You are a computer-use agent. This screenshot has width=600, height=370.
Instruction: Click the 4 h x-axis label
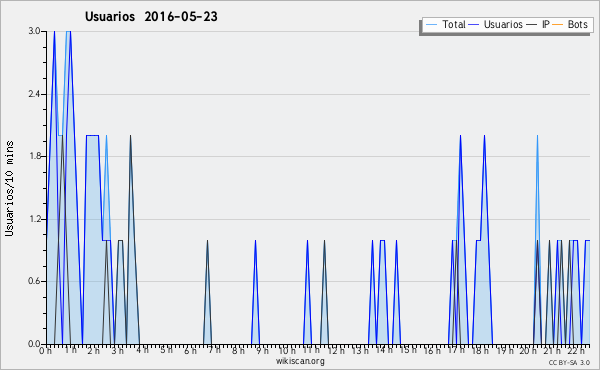[x=142, y=350]
